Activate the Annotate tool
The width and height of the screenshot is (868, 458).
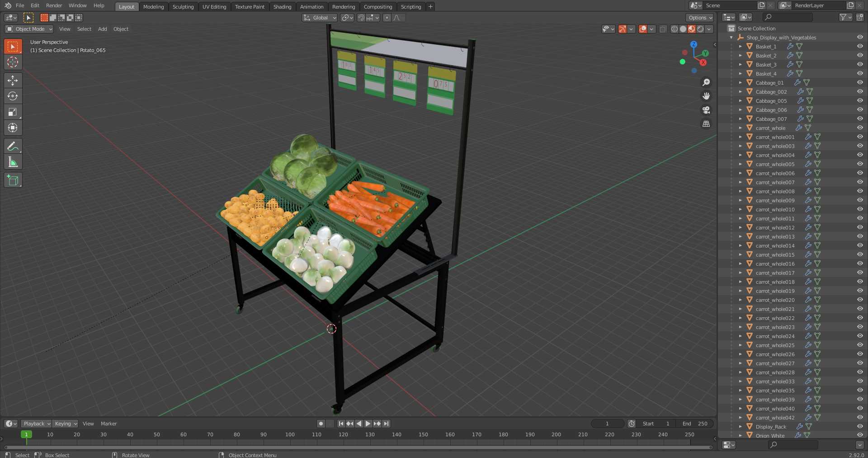tap(13, 146)
